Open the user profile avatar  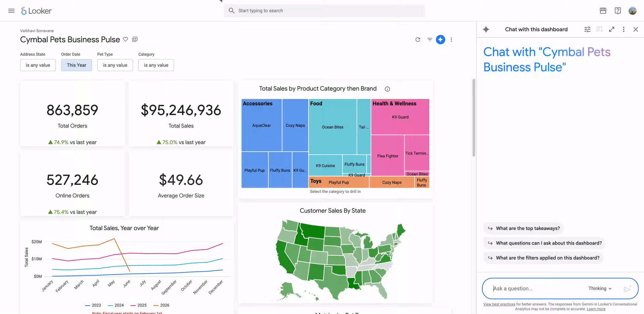[x=633, y=11]
